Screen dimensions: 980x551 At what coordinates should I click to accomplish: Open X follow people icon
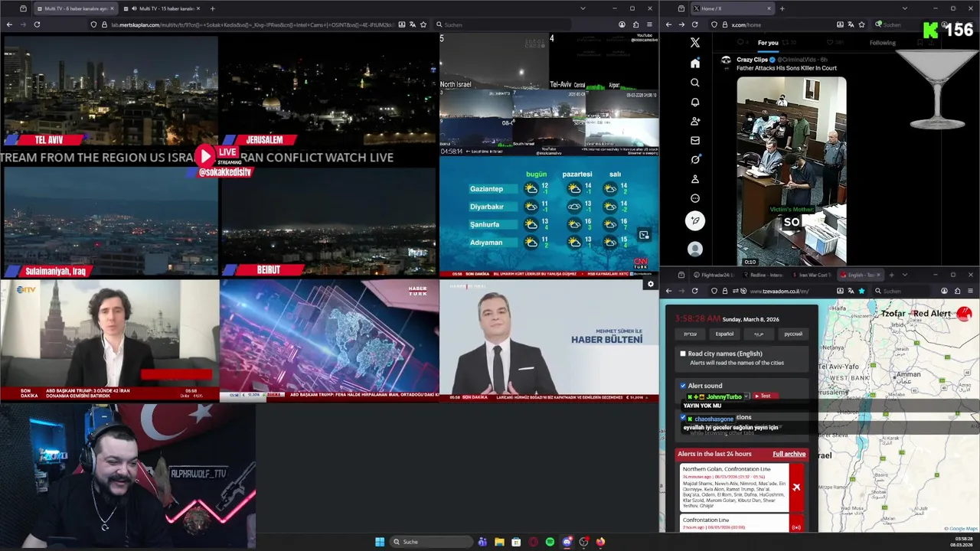[x=695, y=121]
